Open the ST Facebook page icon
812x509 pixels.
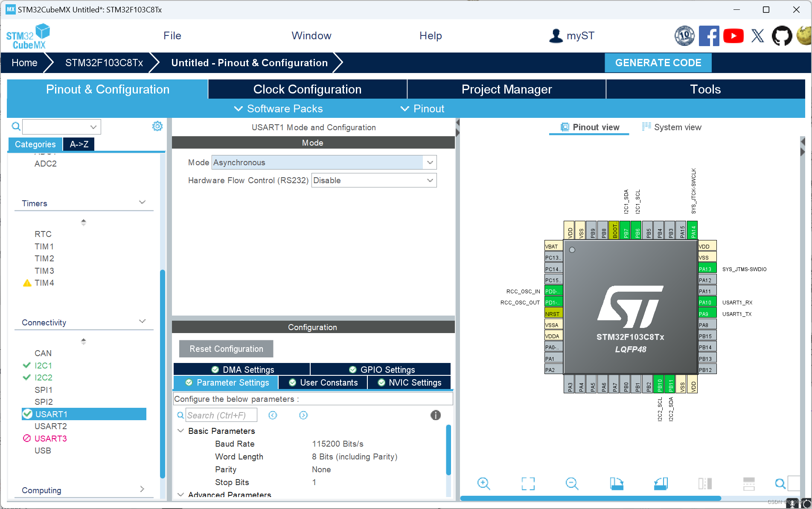point(709,36)
